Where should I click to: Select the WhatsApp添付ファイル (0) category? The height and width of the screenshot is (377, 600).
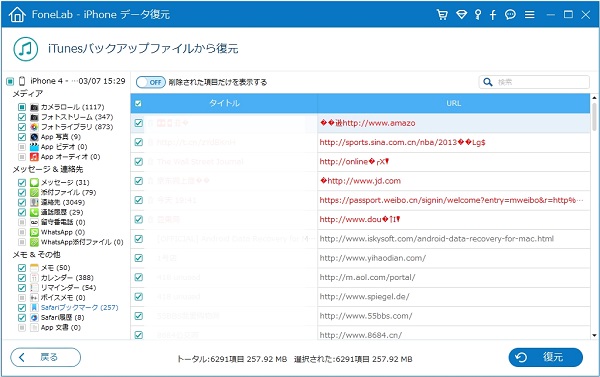click(82, 242)
